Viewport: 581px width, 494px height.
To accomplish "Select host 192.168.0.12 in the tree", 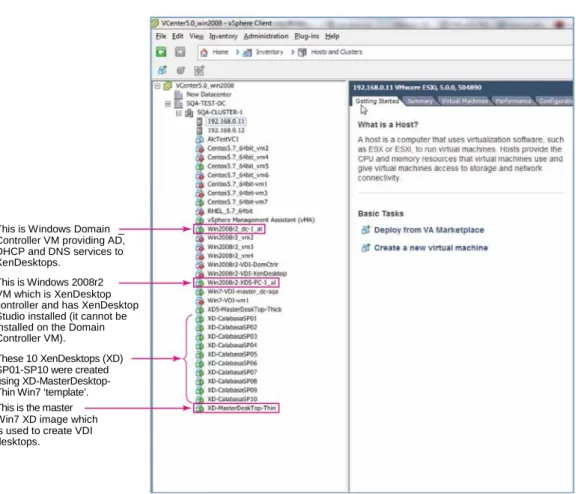I will 226,130.
